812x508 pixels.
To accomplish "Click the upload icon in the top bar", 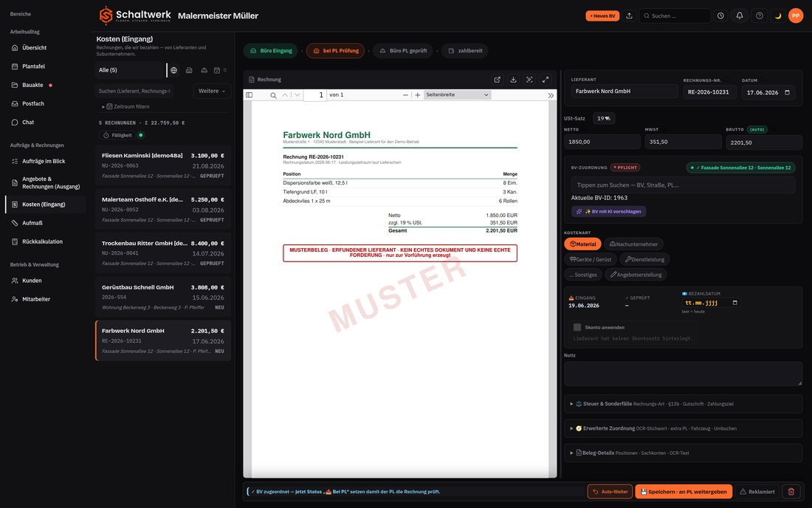I will pyautogui.click(x=629, y=16).
